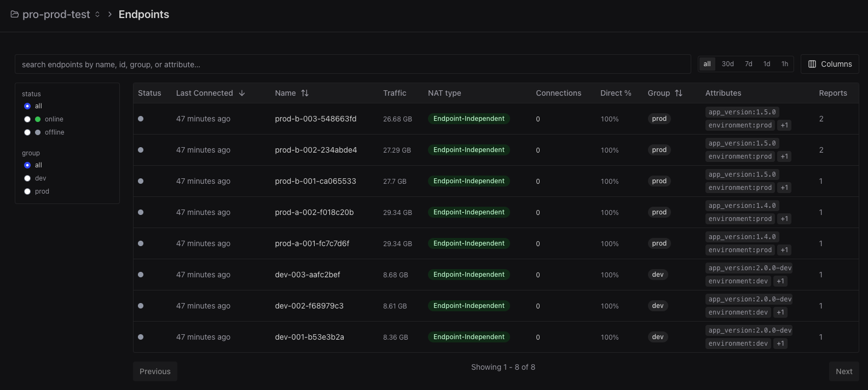Click the status dot for prod-b-003-548663fd
This screenshot has width=868, height=390.
pyautogui.click(x=141, y=119)
